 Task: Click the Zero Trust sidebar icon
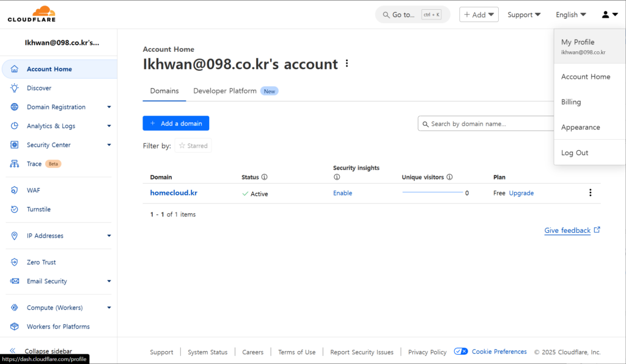click(x=15, y=263)
